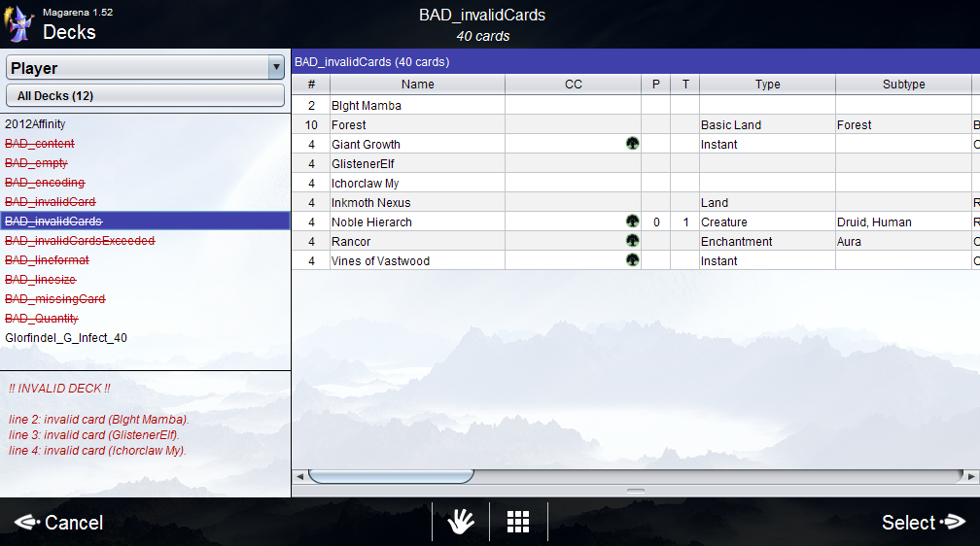The image size is (980, 546).
Task: Click the wizard logo icon
Action: [19, 24]
